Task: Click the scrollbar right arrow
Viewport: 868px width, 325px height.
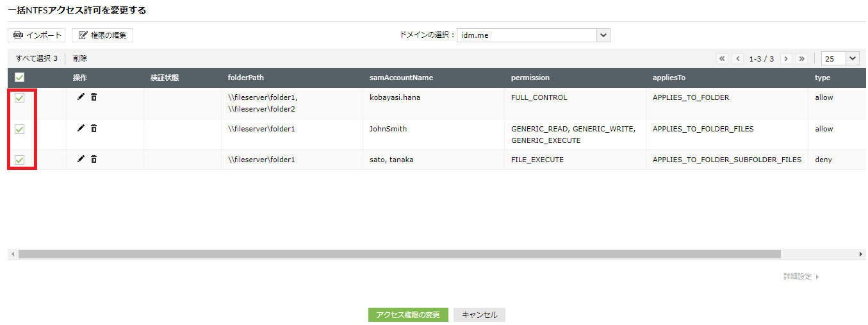Action: click(861, 254)
